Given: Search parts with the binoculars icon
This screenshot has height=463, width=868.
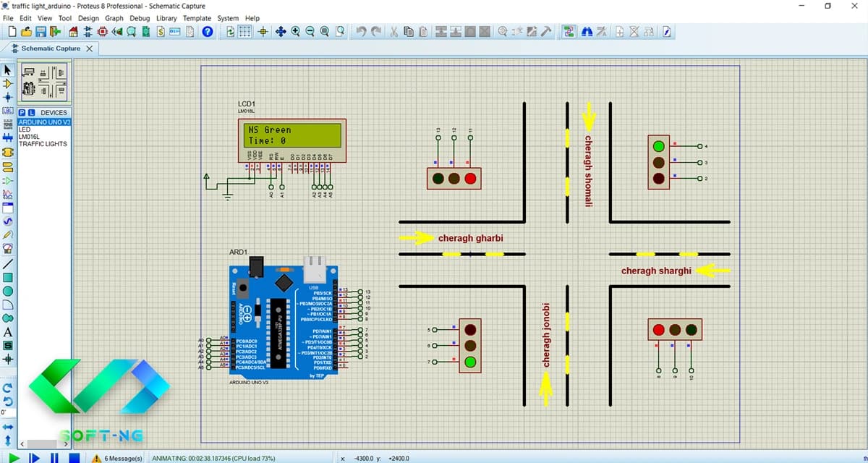Looking at the screenshot, I should pyautogui.click(x=587, y=32).
